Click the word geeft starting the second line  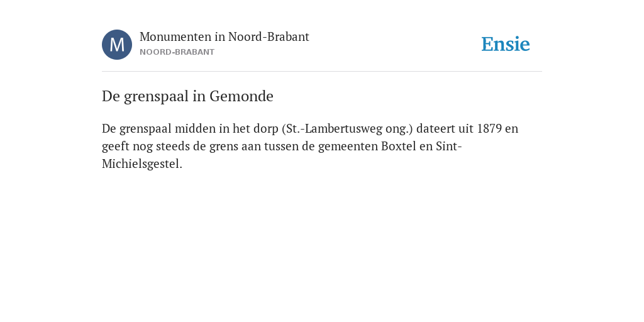click(116, 146)
